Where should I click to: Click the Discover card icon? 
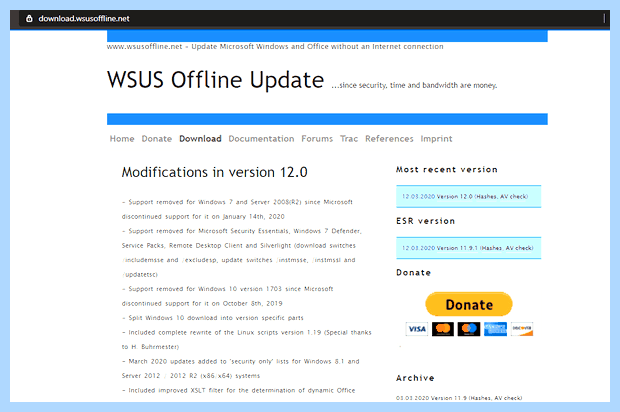click(522, 329)
